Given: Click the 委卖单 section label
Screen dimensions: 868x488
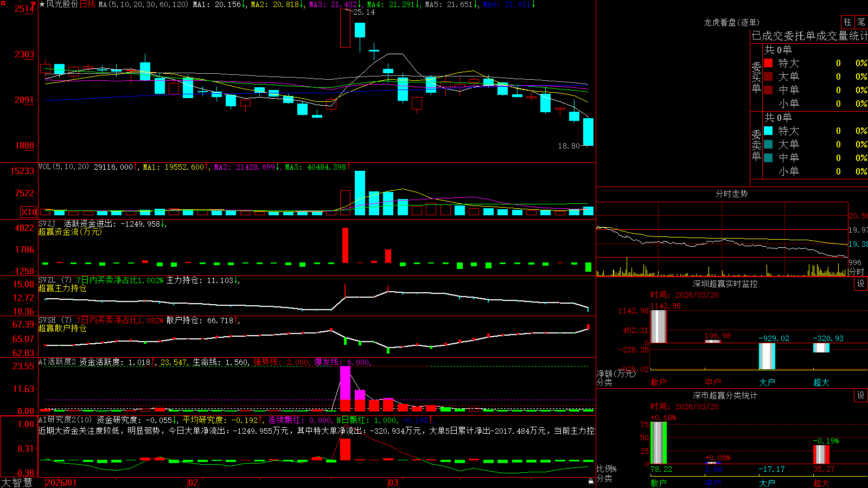Looking at the screenshot, I should click(756, 145).
